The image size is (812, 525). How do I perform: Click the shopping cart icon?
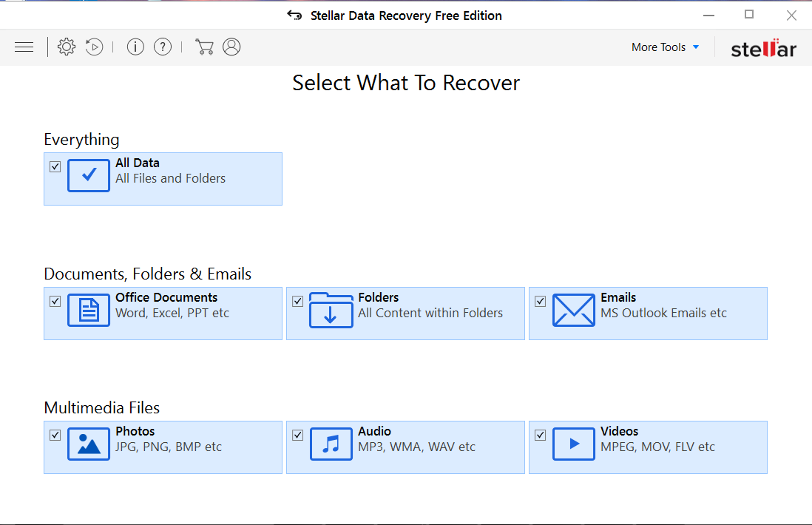[x=204, y=47]
